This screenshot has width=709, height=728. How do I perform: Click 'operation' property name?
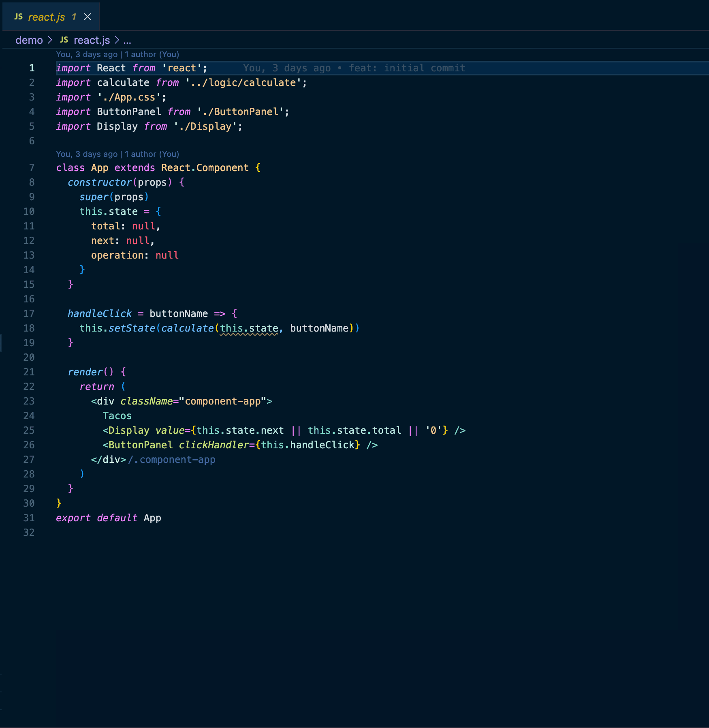(x=117, y=255)
